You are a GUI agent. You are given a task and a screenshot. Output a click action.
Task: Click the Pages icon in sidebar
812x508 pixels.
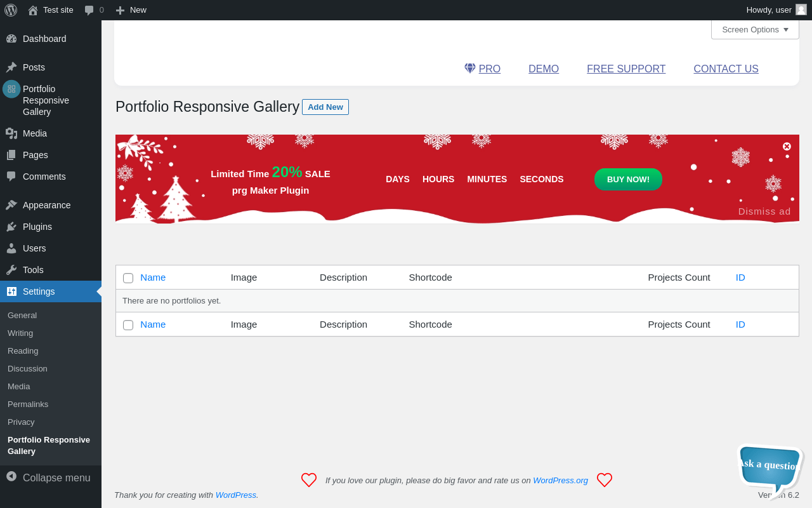point(11,155)
